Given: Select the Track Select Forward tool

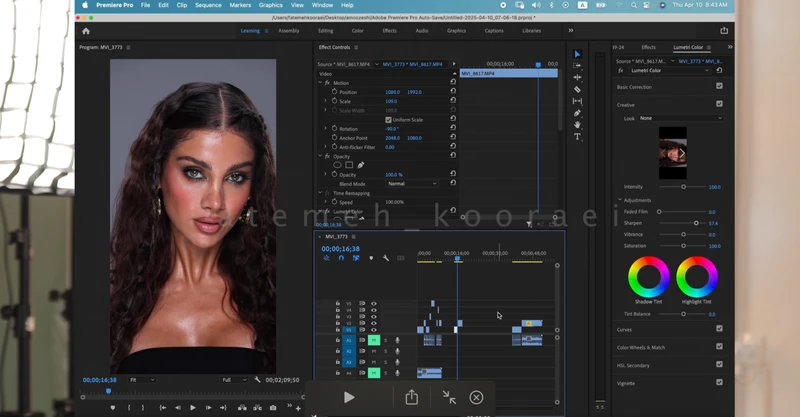Looking at the screenshot, I should [577, 66].
